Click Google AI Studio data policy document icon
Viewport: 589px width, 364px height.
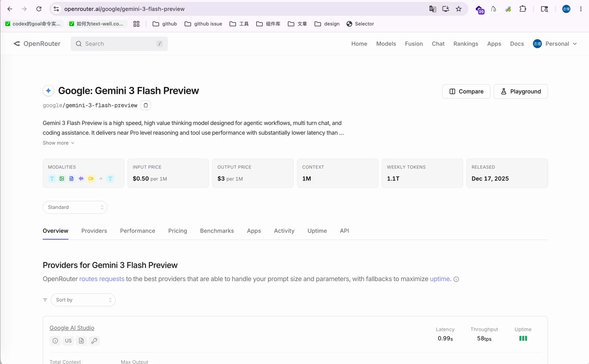(x=81, y=341)
